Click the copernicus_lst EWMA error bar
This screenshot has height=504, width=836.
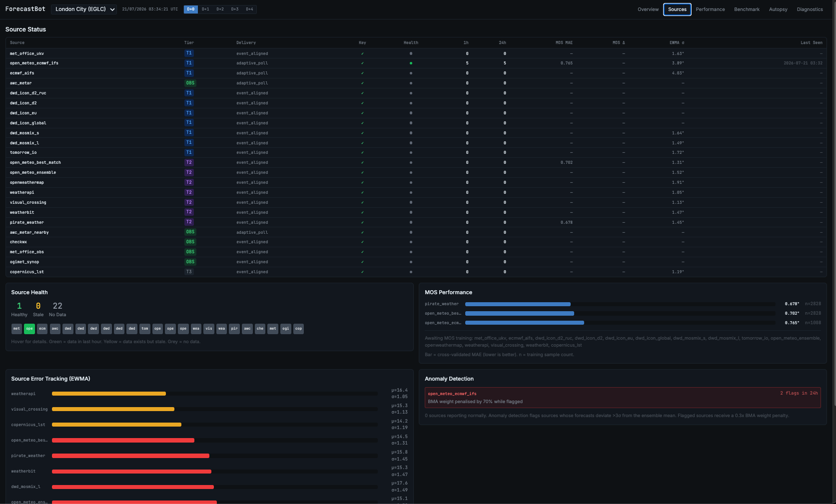click(116, 425)
